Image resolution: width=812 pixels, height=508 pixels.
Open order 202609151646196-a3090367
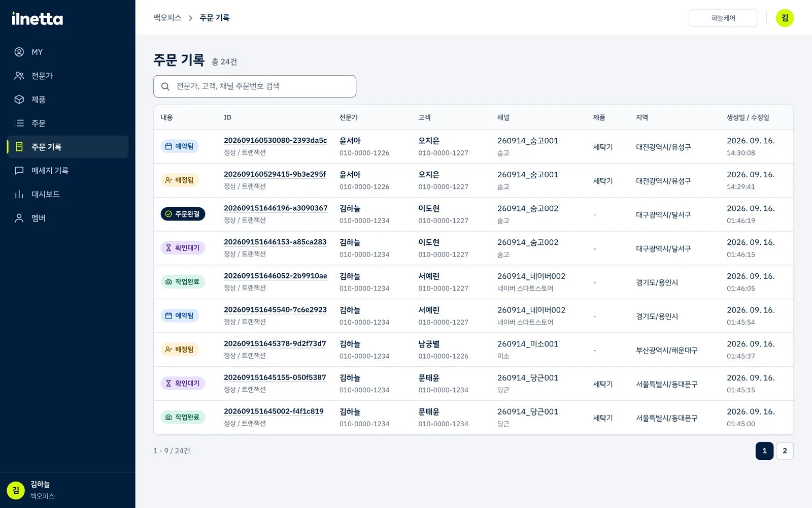pos(276,208)
